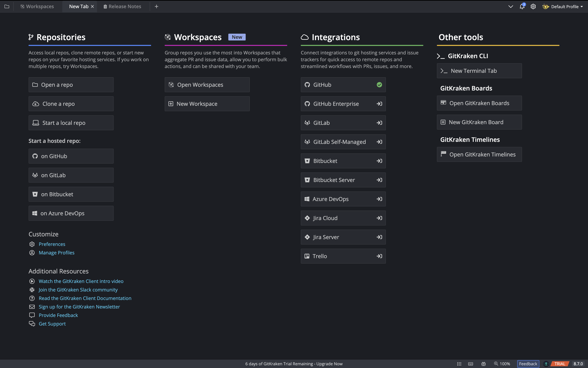The height and width of the screenshot is (368, 588).
Task: Click the keyboard shortcuts icon in status bar
Action: point(470,364)
